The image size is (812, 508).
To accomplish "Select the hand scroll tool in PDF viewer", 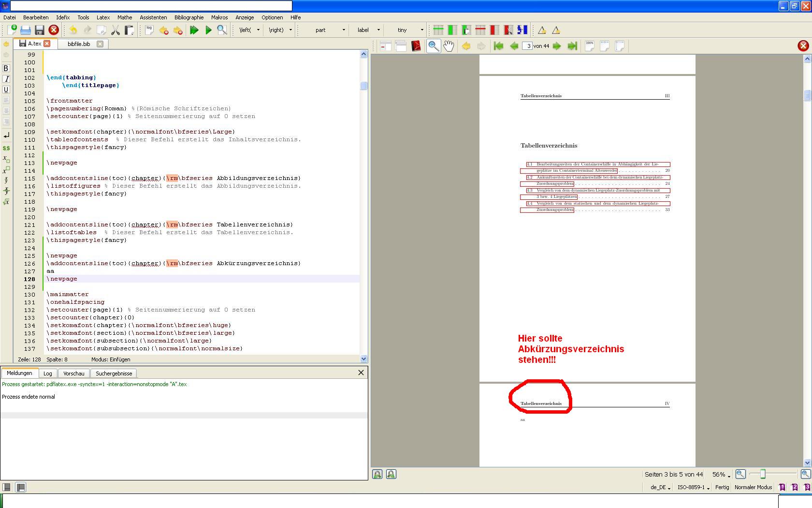I will coord(449,46).
